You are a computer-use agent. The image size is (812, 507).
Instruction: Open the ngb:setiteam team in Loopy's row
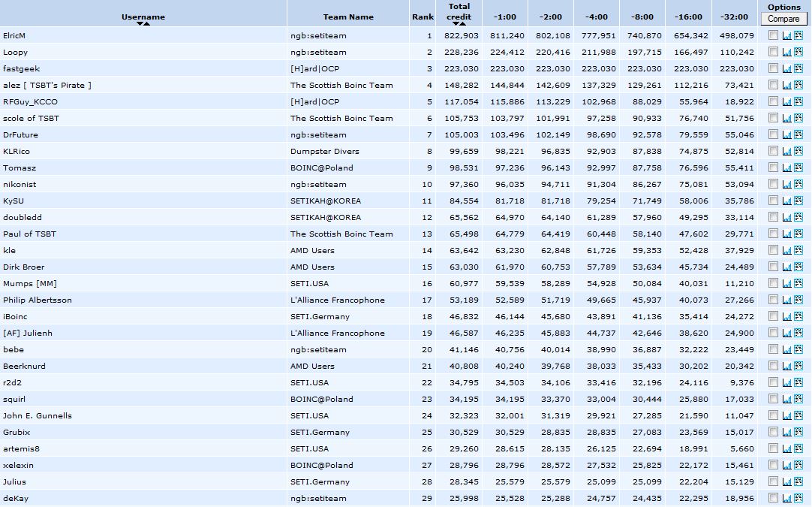click(x=318, y=53)
